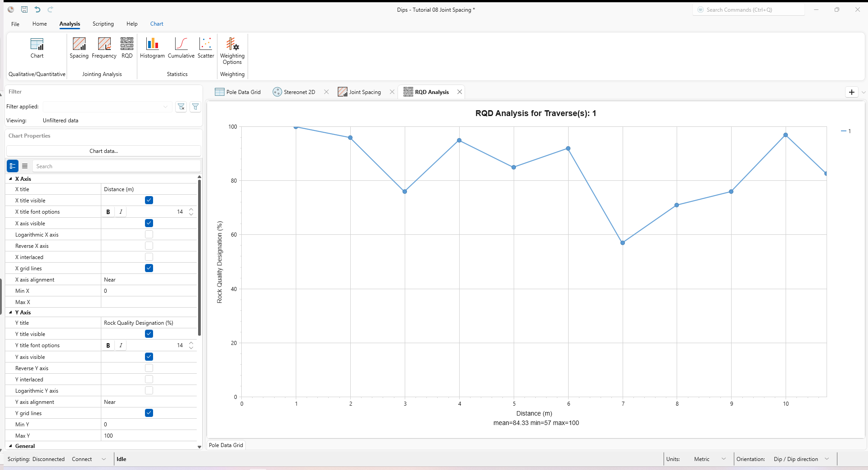Select the Scatter plot tool

(x=205, y=47)
